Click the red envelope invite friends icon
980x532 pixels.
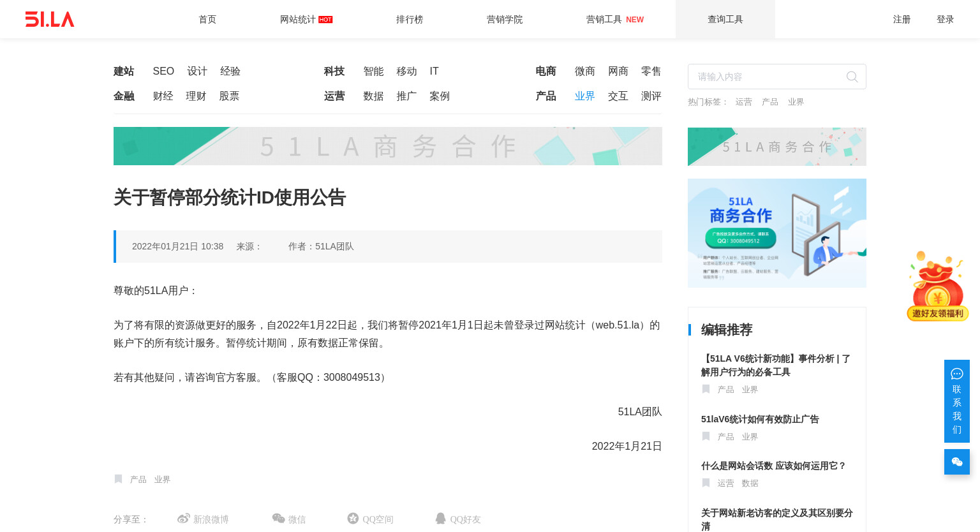point(937,286)
